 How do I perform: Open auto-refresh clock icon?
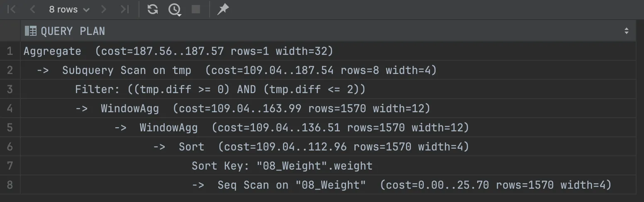coord(175,10)
